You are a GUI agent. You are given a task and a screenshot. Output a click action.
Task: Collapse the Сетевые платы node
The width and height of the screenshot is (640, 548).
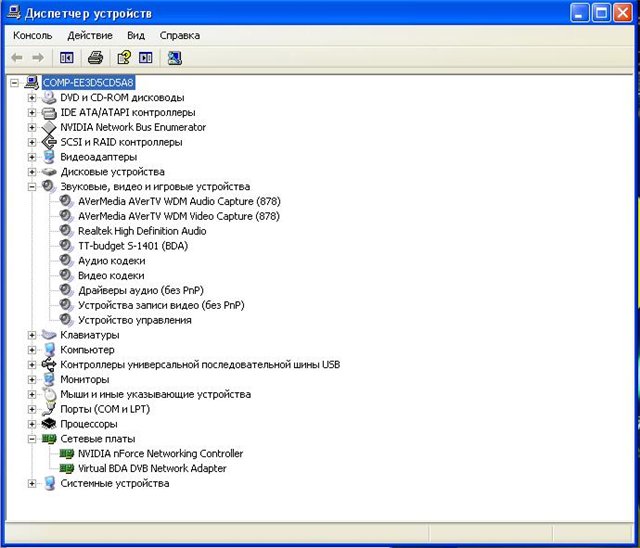pyautogui.click(x=32, y=439)
